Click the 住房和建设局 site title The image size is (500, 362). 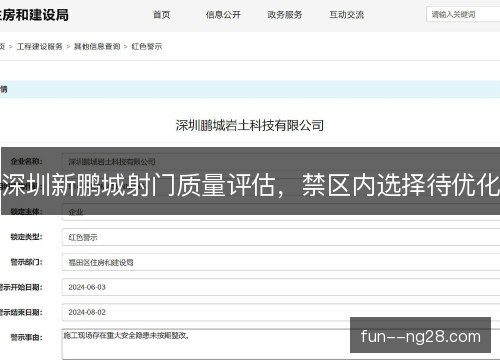(34, 15)
